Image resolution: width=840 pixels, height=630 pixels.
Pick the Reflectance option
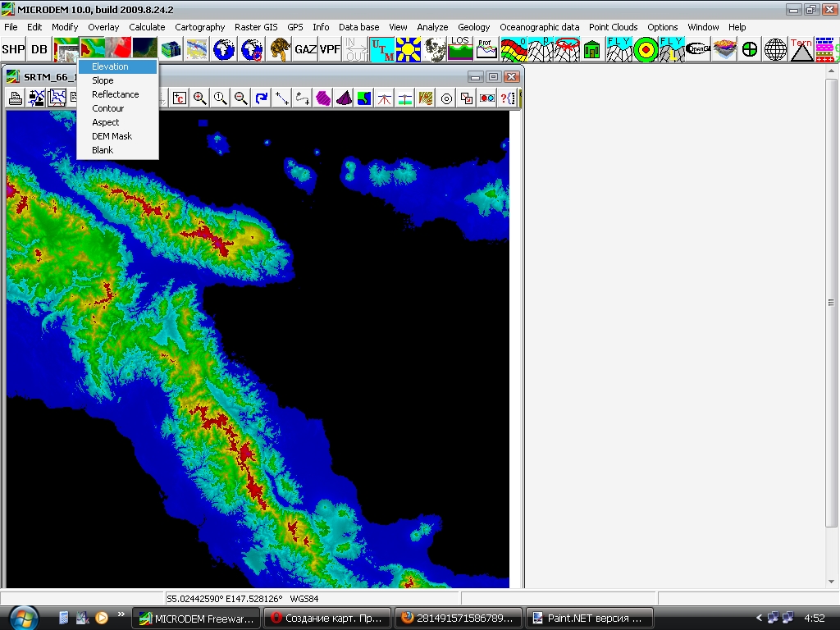(115, 94)
